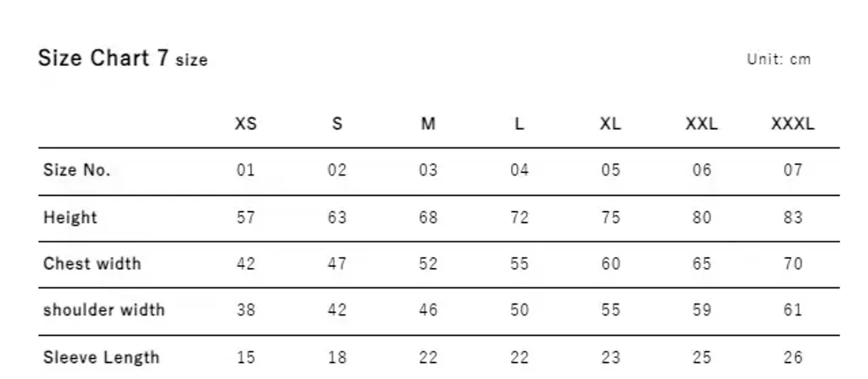
Task: Click the Sleeve Length row label
Action: pos(101,357)
